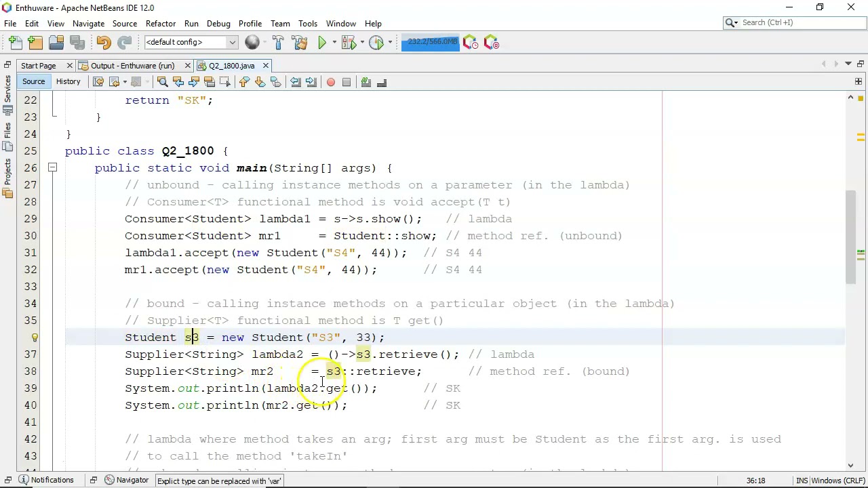Viewport: 868px width, 488px height.
Task: Open the Refactor menu
Action: coord(161,23)
